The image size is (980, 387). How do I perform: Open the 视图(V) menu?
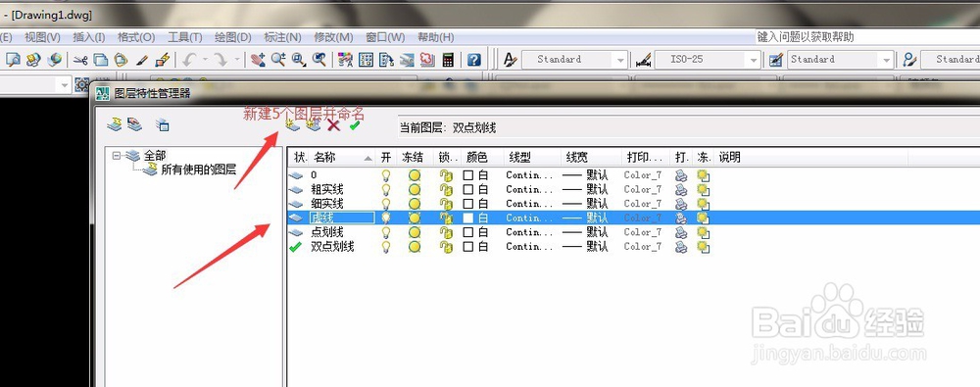[42, 37]
